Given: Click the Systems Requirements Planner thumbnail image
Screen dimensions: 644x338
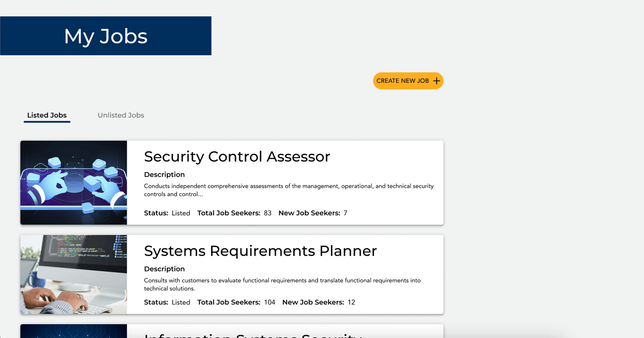Looking at the screenshot, I should point(74,274).
